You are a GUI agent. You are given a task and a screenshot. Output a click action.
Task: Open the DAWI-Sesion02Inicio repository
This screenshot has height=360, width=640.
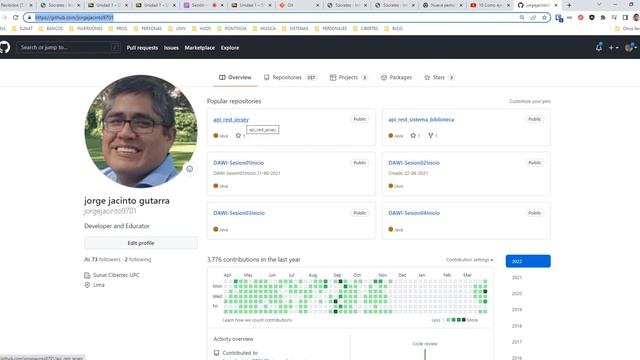coord(414,163)
